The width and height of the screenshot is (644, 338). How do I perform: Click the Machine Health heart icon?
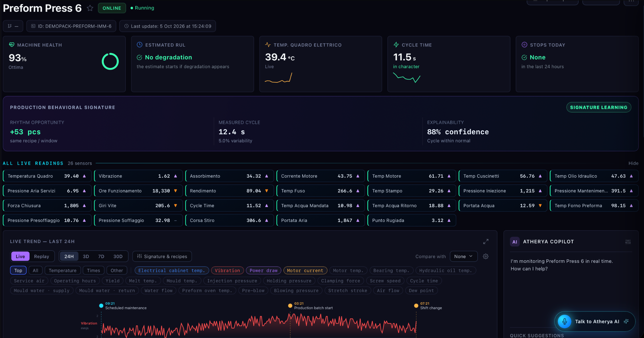(x=12, y=45)
